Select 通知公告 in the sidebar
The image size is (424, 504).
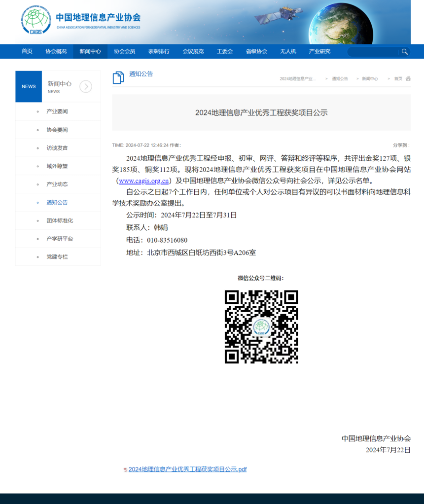(x=57, y=203)
